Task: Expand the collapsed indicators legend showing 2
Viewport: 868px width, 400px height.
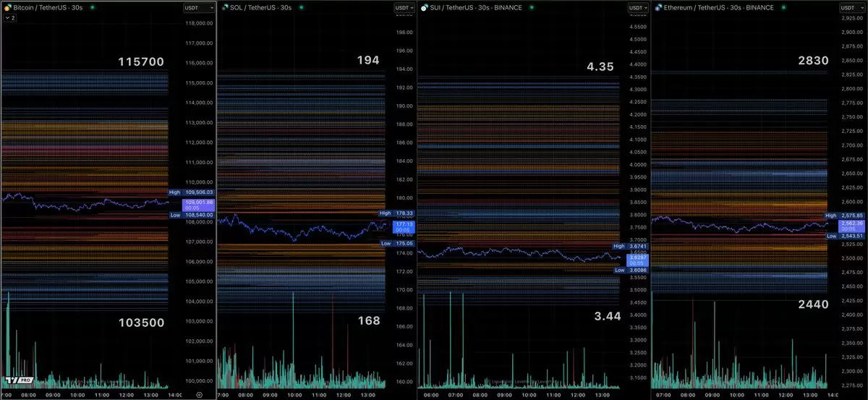Action: (x=10, y=17)
